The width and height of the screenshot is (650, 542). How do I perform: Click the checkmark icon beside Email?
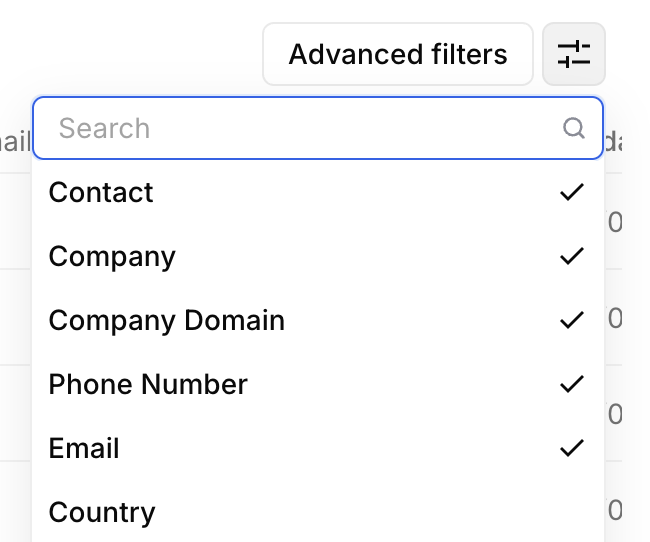[572, 448]
